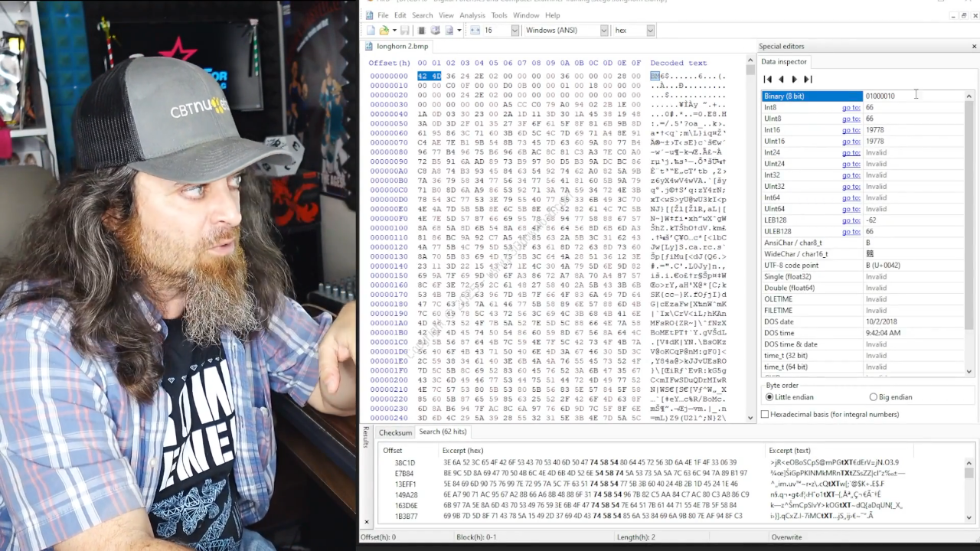Jump to first byte in Data inspector
This screenshot has height=551, width=980.
click(x=768, y=79)
